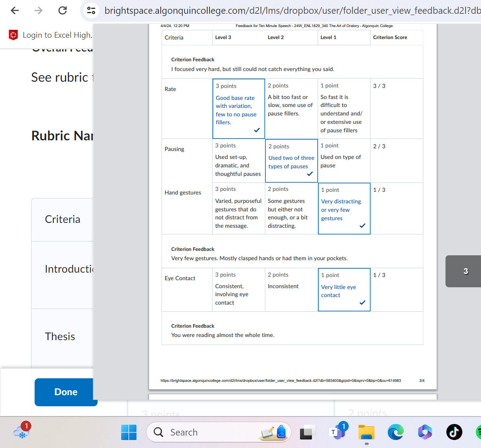Open Task View on the taskbar
Viewport: 481px width, 448px height.
(x=307, y=432)
